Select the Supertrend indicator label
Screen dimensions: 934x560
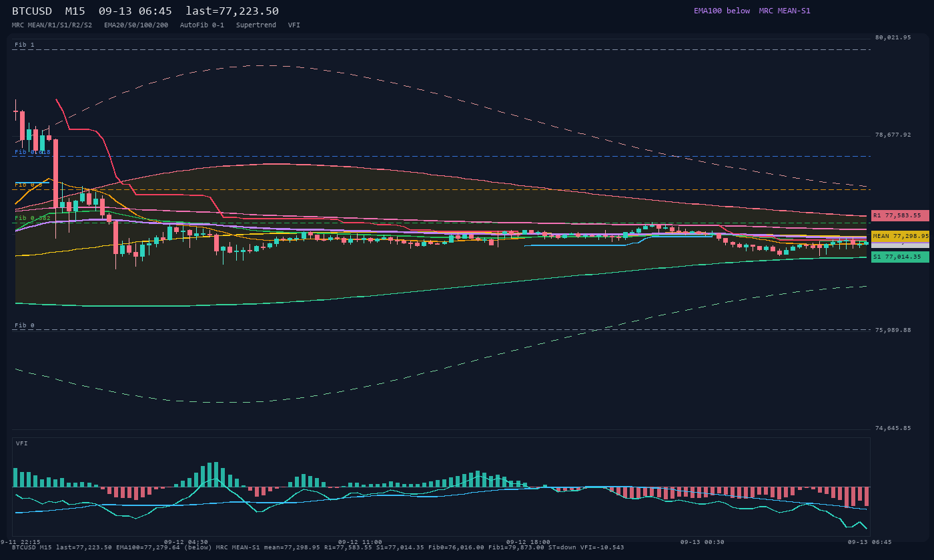point(256,25)
